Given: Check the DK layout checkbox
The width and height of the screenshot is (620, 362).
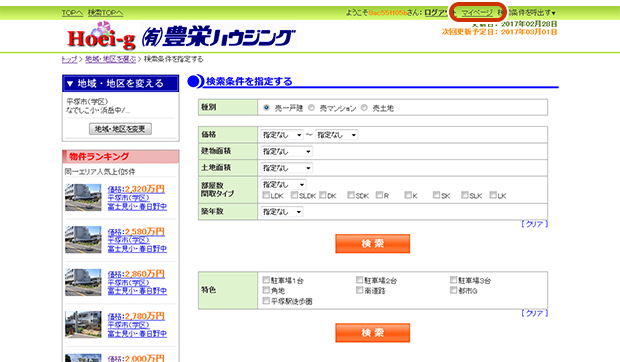Looking at the screenshot, I should tap(323, 195).
